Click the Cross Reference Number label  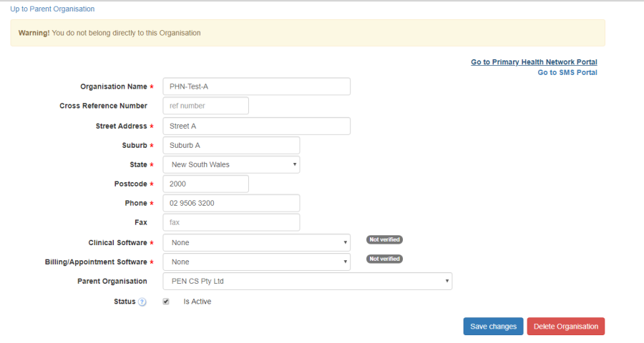[x=103, y=106]
